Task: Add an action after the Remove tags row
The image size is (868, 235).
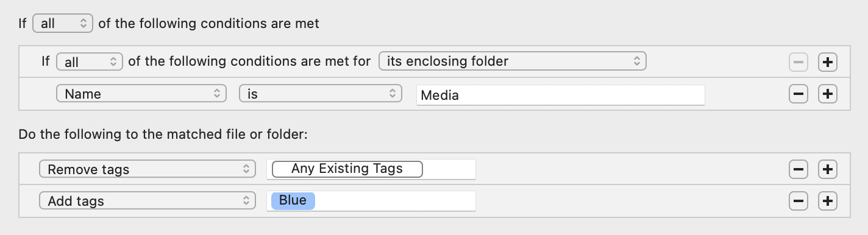Action: coord(827,169)
